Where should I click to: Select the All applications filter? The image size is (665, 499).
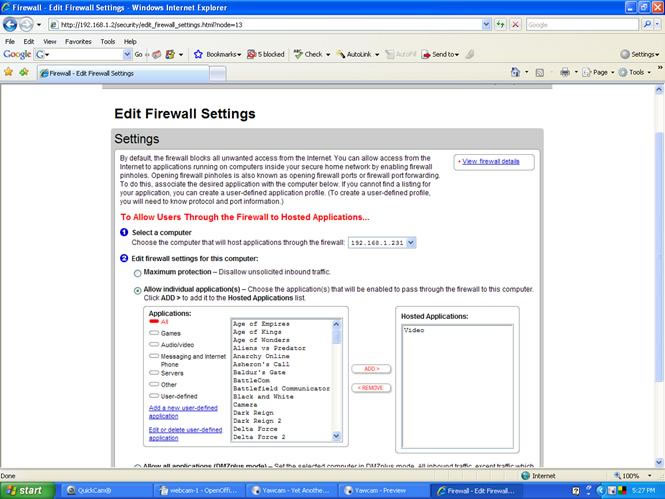[154, 321]
